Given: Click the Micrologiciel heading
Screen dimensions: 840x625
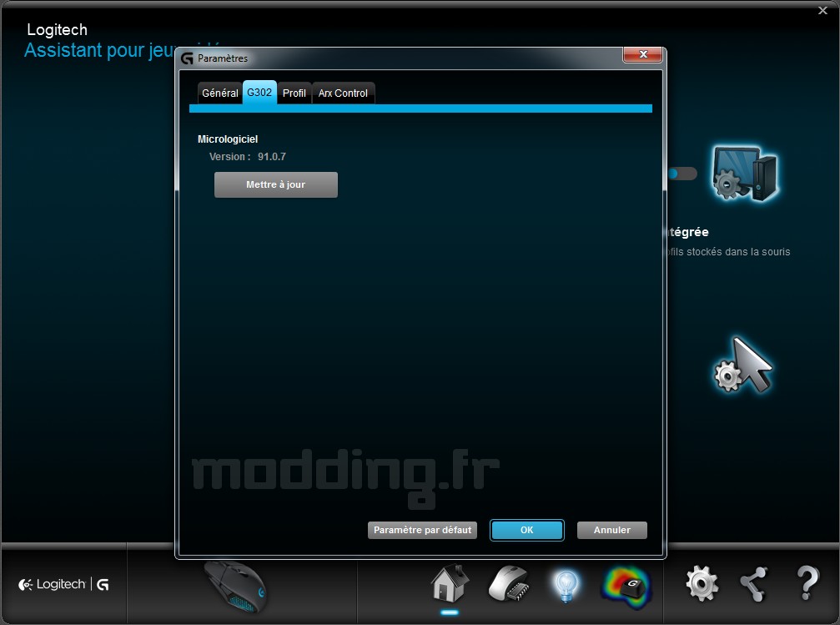Looking at the screenshot, I should click(x=228, y=139).
